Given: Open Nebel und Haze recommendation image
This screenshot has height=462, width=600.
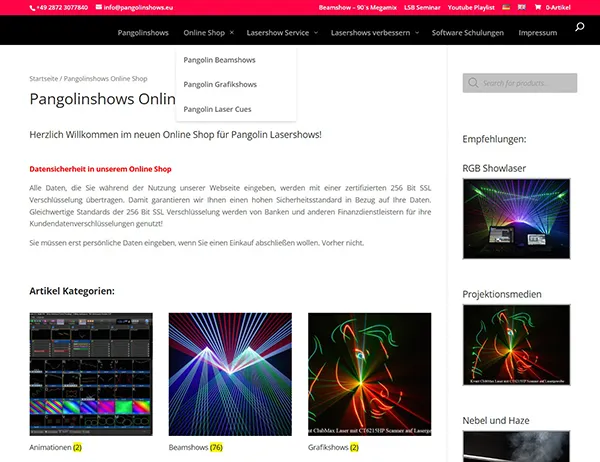Looking at the screenshot, I should [516, 446].
